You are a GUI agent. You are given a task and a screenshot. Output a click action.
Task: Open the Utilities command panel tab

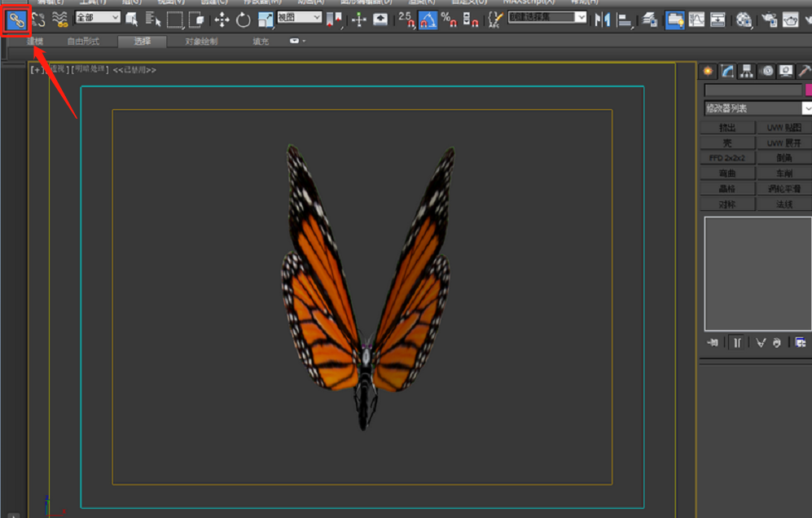[x=804, y=71]
